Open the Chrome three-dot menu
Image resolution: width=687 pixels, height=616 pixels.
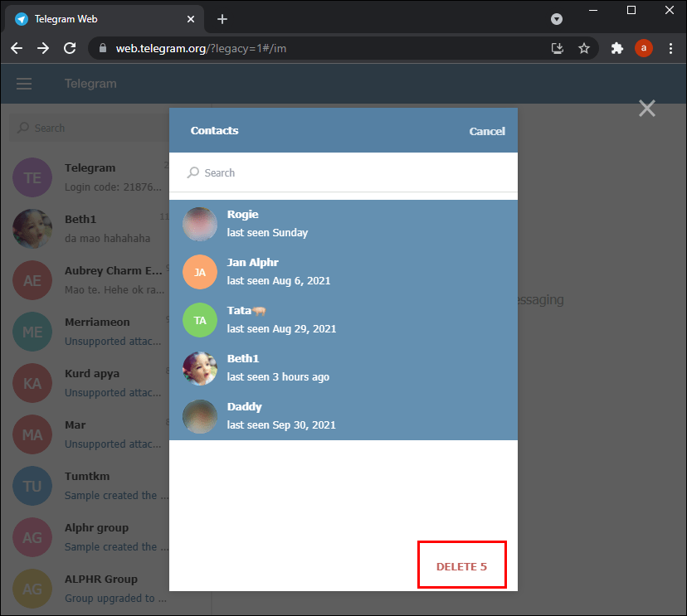tap(671, 48)
